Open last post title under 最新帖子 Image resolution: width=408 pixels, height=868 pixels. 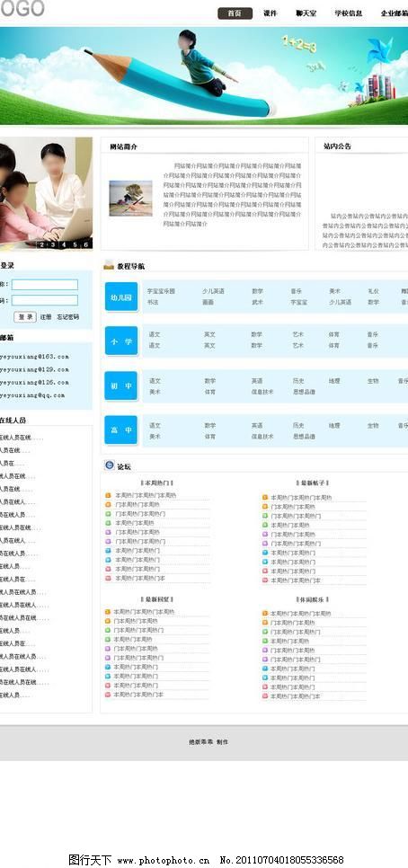pyautogui.click(x=296, y=580)
